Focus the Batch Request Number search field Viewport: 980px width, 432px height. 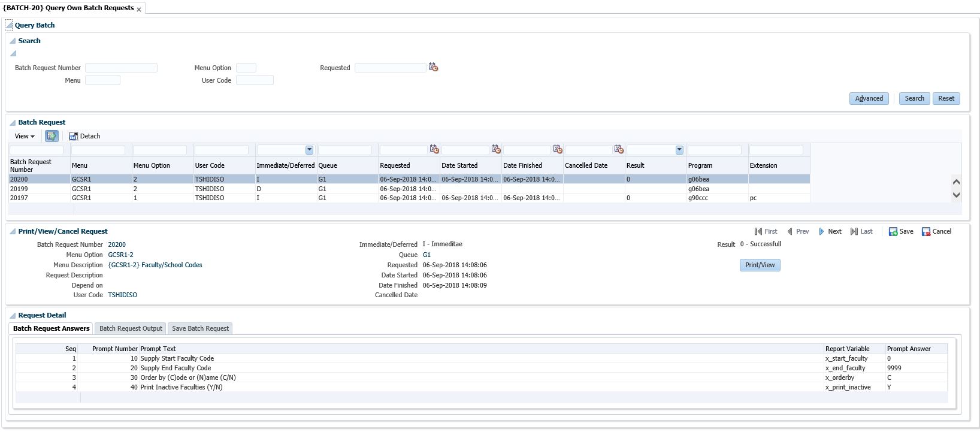point(121,68)
